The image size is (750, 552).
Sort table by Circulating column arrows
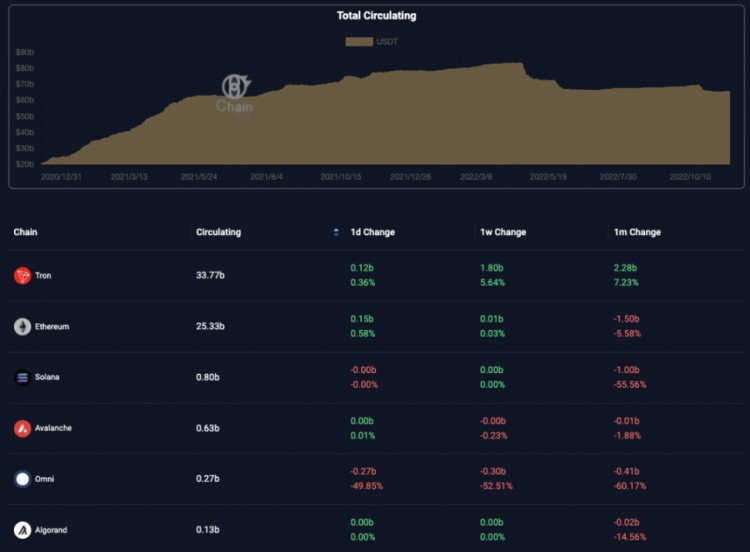coord(336,232)
